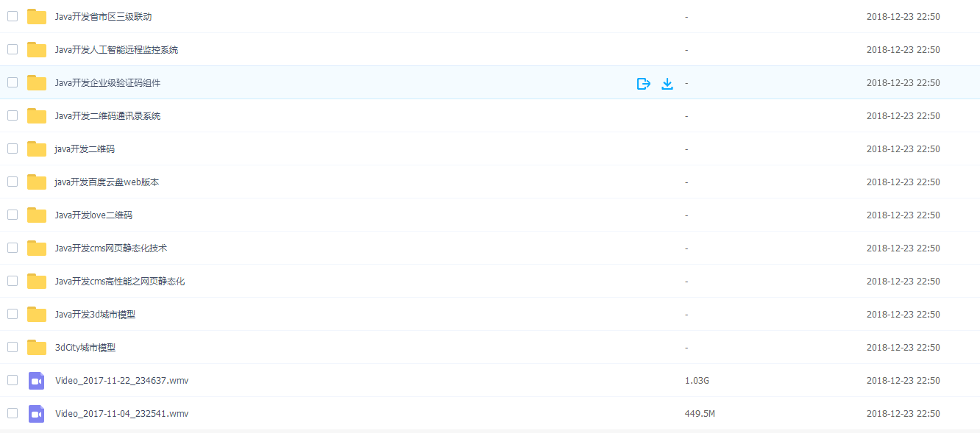Viewport: 980px width, 433px height.
Task: Tick the java开发二维码 checkbox
Action: click(x=13, y=148)
